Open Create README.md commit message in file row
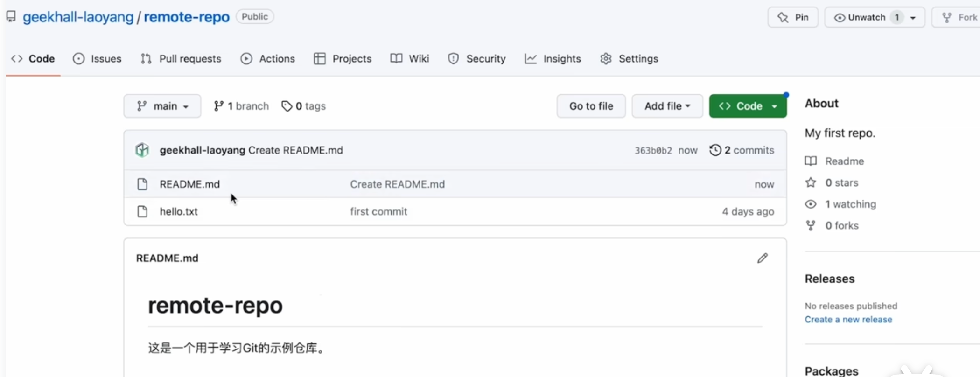The height and width of the screenshot is (377, 980). coord(398,184)
